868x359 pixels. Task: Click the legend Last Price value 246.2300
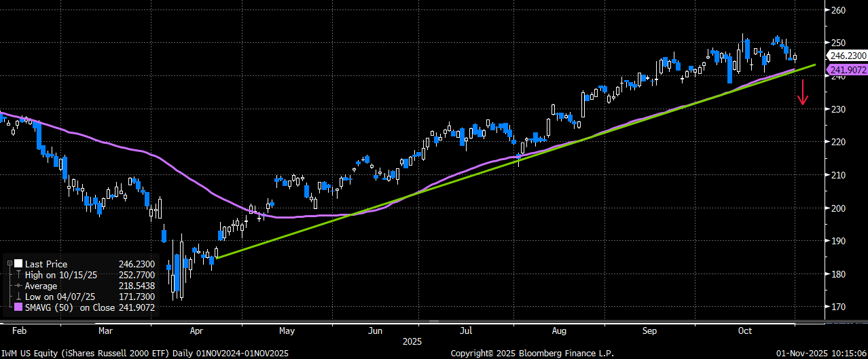137,264
